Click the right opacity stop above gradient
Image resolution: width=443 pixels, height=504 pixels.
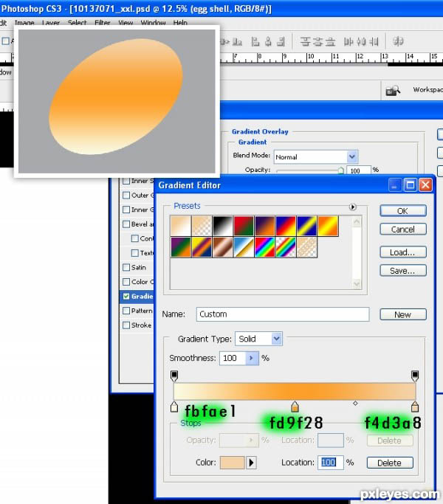[x=415, y=376]
